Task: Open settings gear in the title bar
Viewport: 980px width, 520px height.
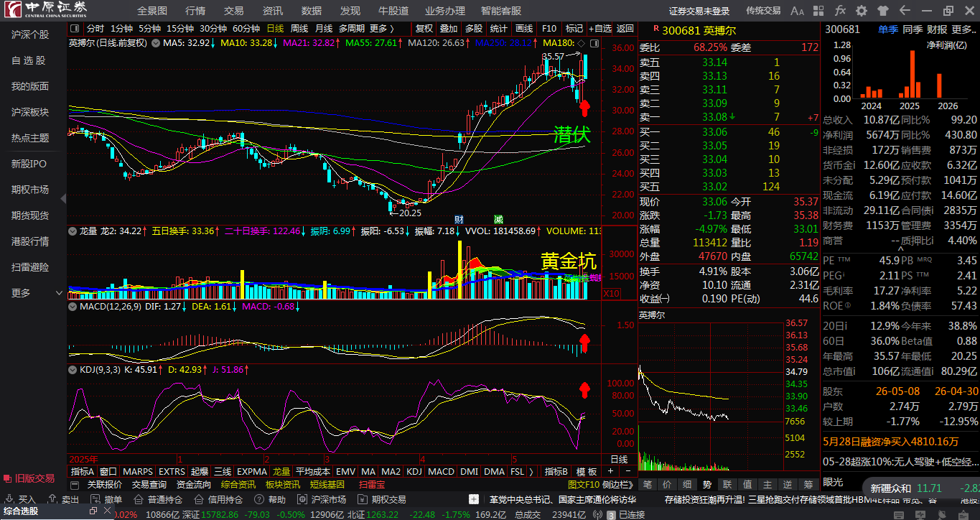Action: tap(862, 11)
